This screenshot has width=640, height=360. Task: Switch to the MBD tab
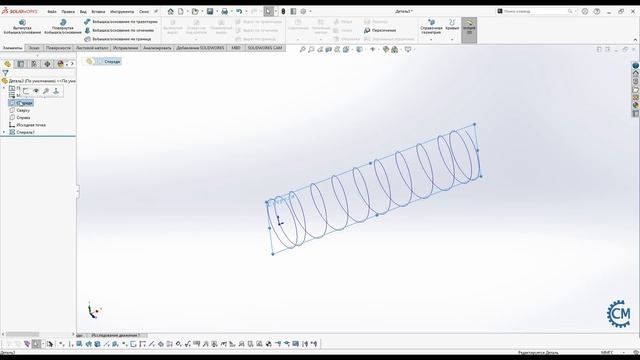236,48
